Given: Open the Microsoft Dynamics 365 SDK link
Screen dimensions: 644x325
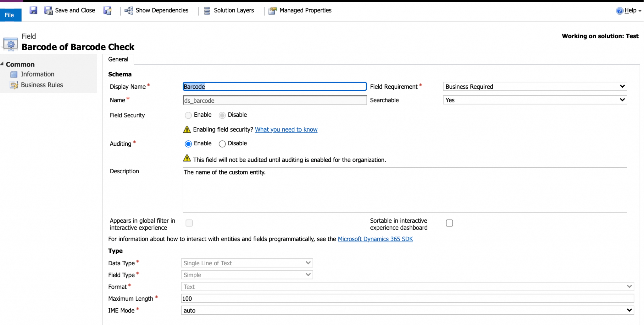Looking at the screenshot, I should coord(375,239).
